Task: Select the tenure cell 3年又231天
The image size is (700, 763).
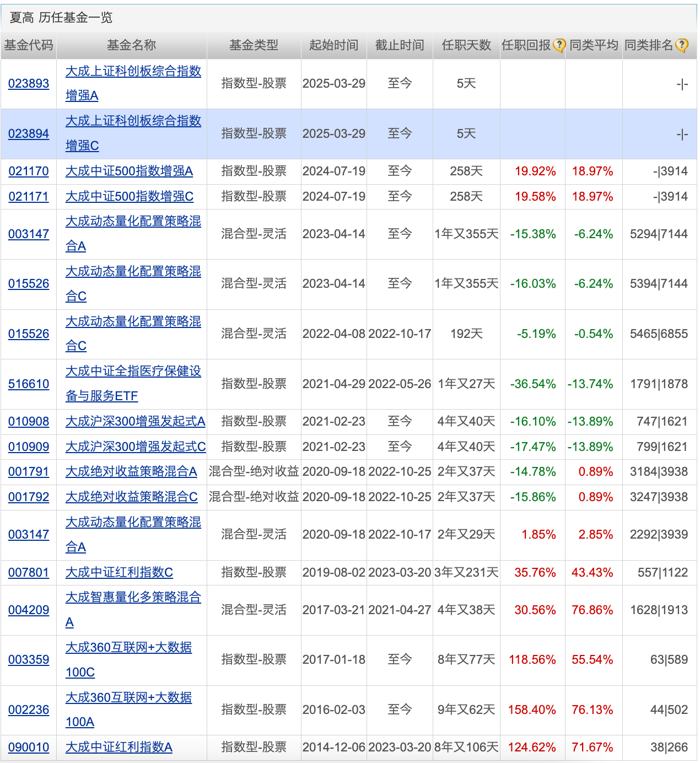Action: pyautogui.click(x=466, y=573)
